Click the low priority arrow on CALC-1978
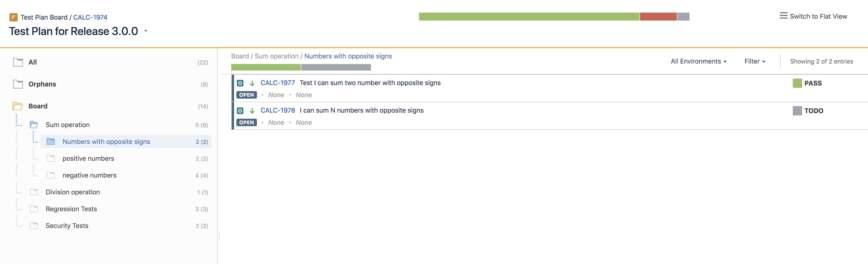868x264 pixels. click(252, 111)
